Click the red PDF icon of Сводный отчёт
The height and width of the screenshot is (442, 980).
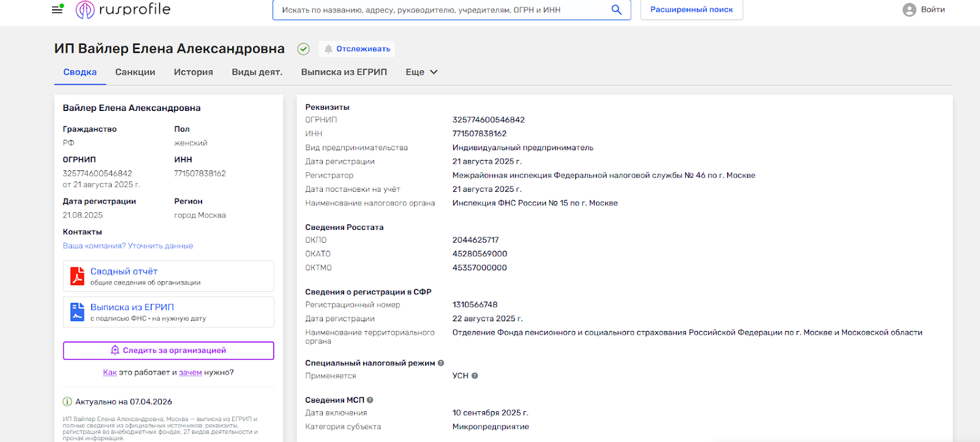pos(77,276)
